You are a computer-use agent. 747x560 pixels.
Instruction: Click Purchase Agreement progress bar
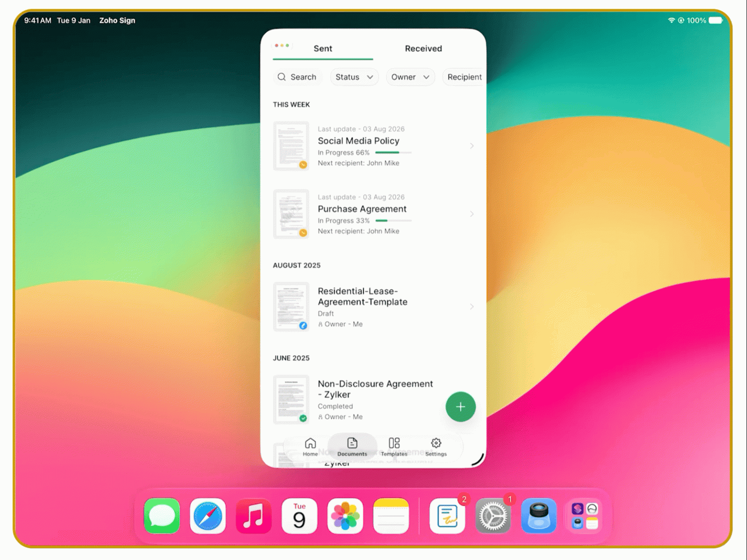(393, 221)
